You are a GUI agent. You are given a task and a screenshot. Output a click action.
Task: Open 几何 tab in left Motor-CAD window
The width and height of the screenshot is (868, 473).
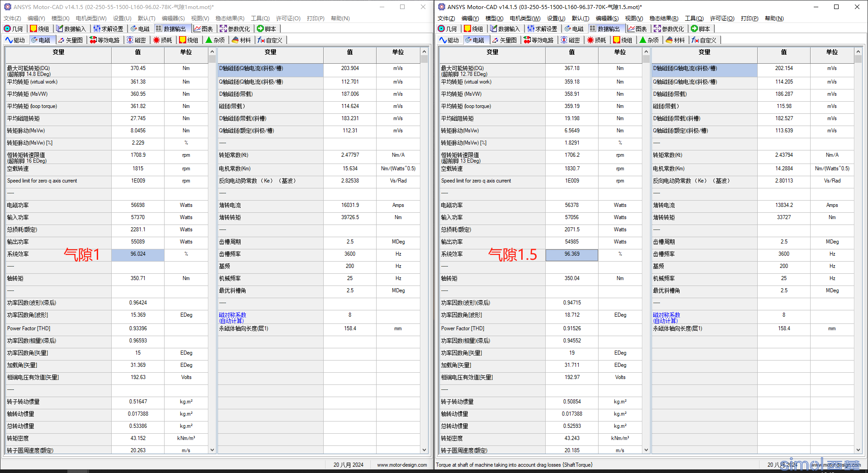pos(14,28)
